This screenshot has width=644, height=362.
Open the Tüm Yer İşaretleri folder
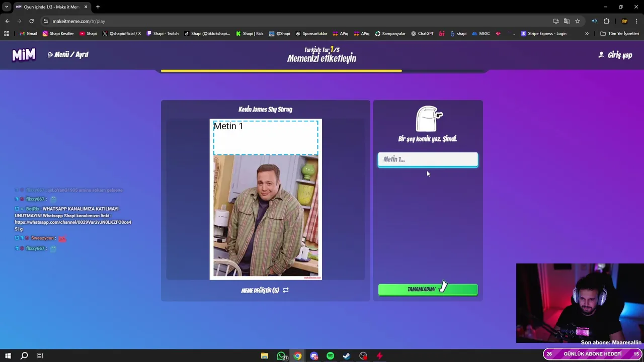pos(620,34)
